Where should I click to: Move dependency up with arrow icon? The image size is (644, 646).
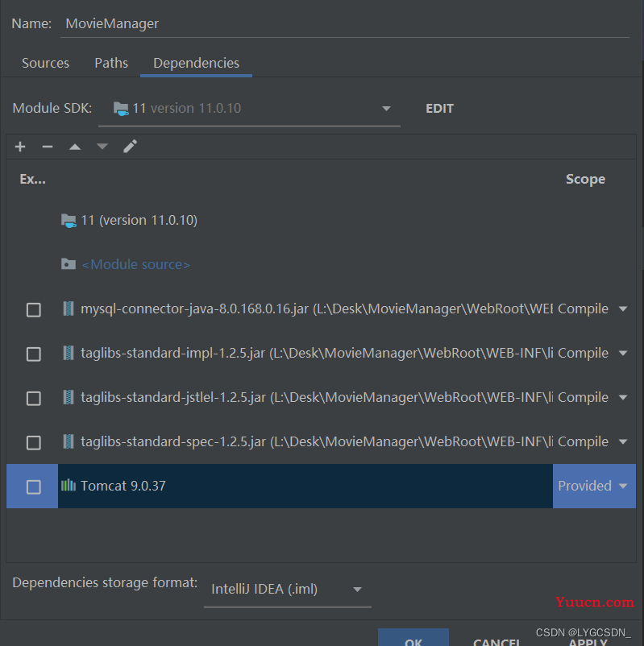coord(75,147)
